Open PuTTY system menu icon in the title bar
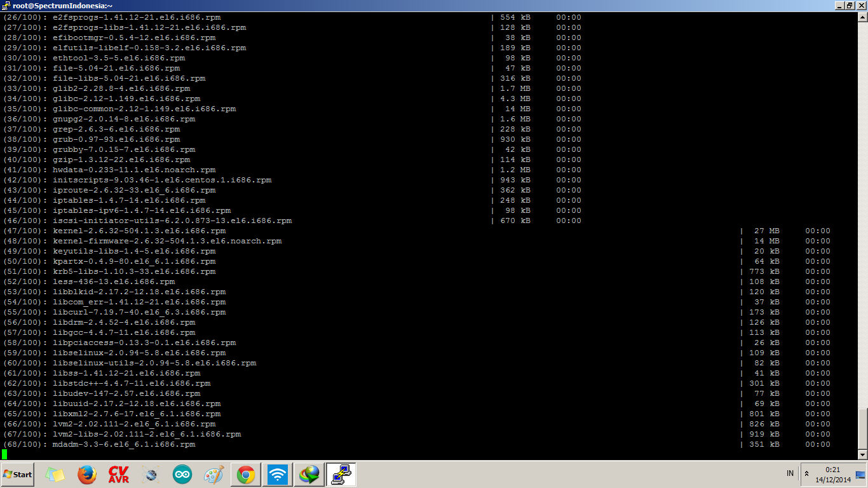The height and width of the screenshot is (488, 868). (6, 5)
